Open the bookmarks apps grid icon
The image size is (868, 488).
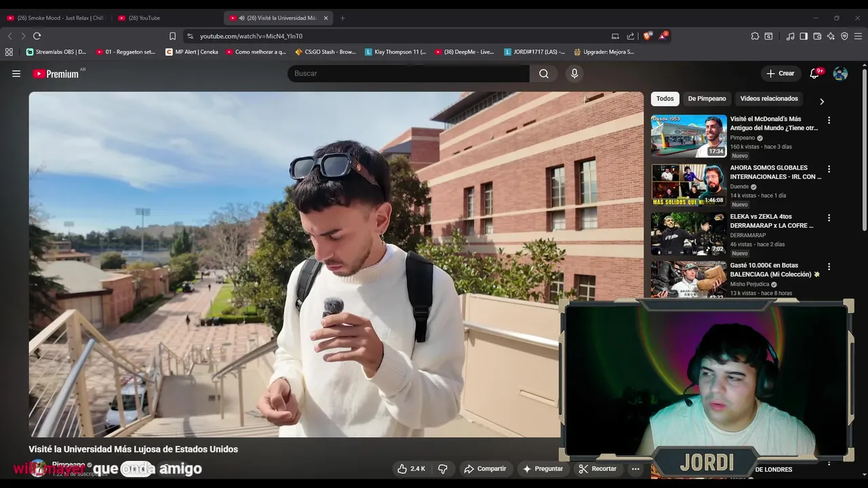[x=9, y=52]
